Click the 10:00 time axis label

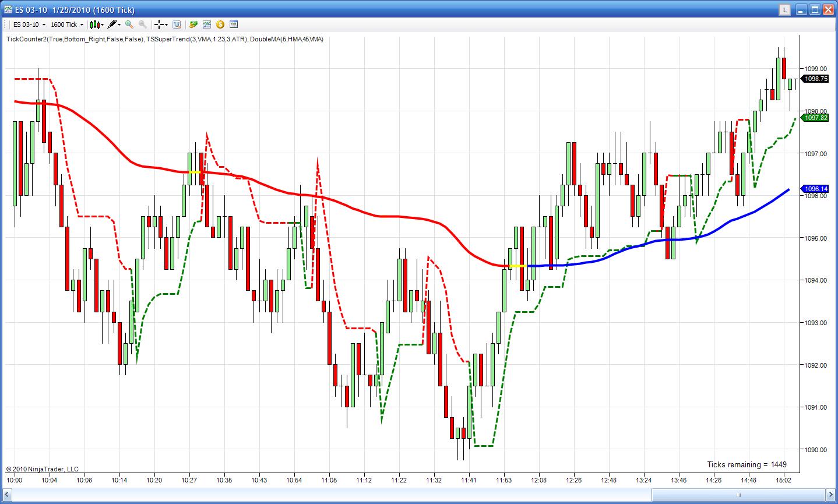click(x=15, y=481)
